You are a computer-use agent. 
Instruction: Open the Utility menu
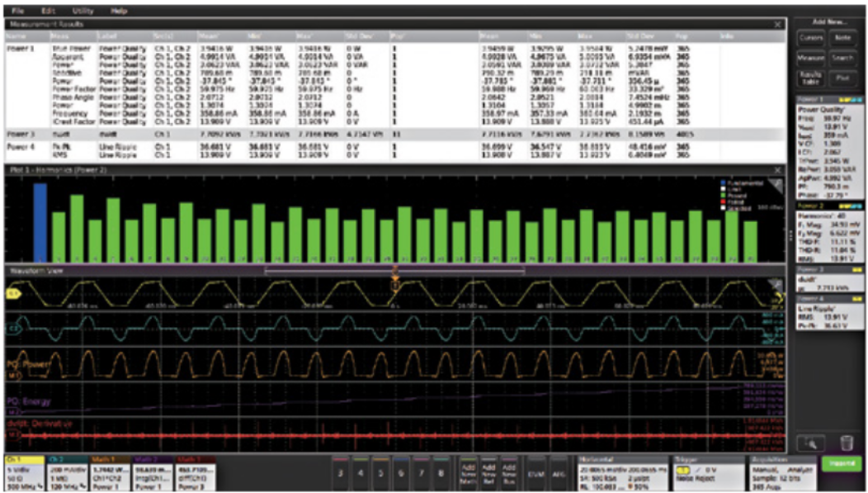(x=83, y=12)
